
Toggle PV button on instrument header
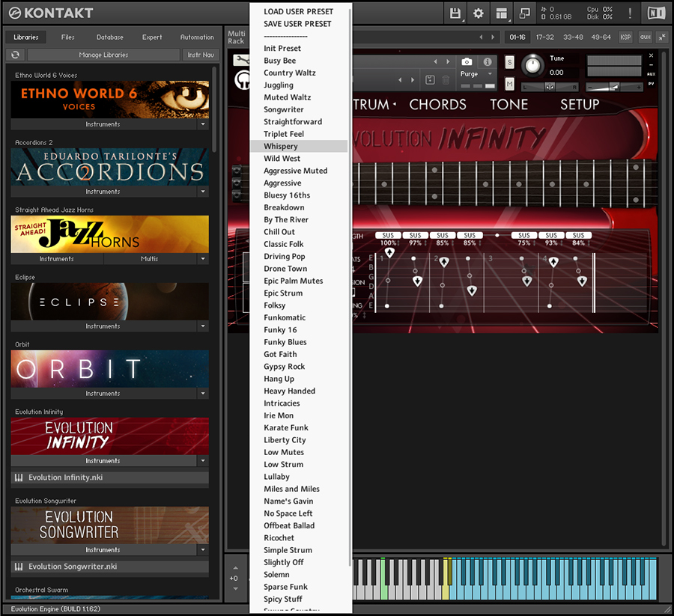coord(651,84)
